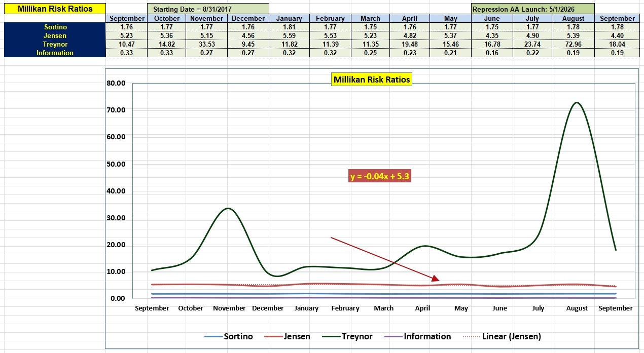Screen dimensions: 644x353
Task: Select Treynor value 33.53 cell
Action: [207, 44]
